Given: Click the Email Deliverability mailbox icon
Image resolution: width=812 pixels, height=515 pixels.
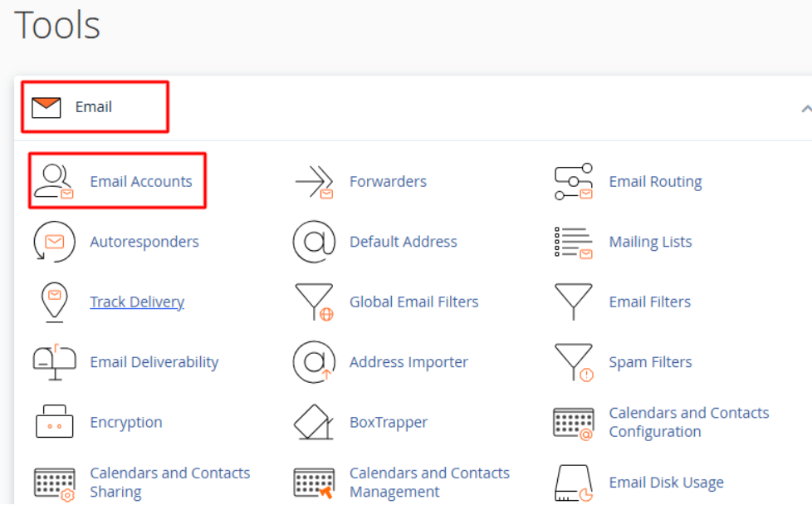Looking at the screenshot, I should click(x=54, y=361).
